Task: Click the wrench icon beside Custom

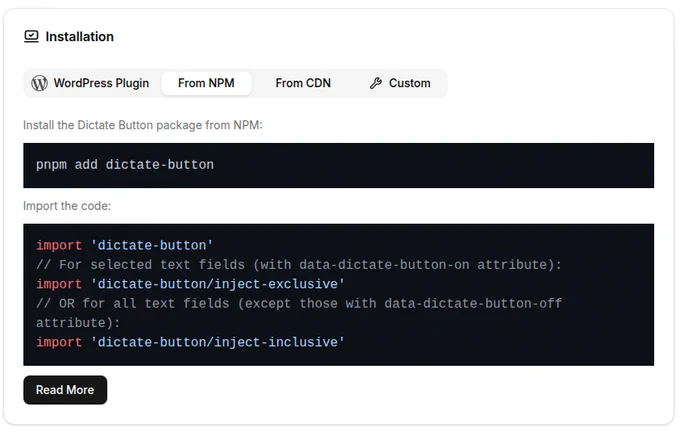Action: (x=376, y=83)
